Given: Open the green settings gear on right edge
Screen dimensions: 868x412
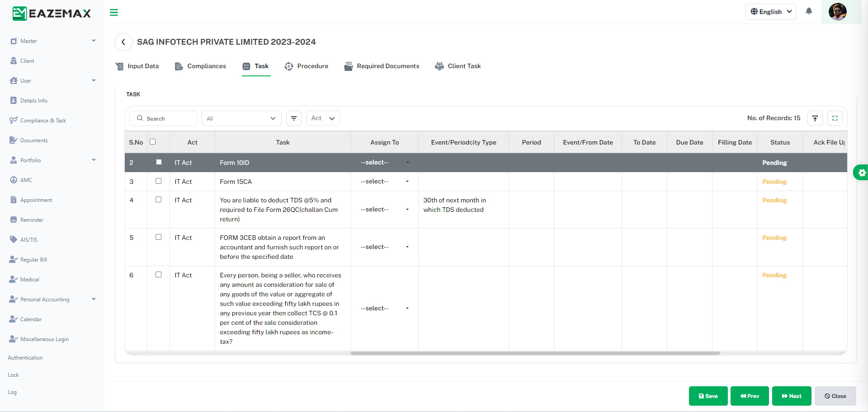Looking at the screenshot, I should click(862, 173).
